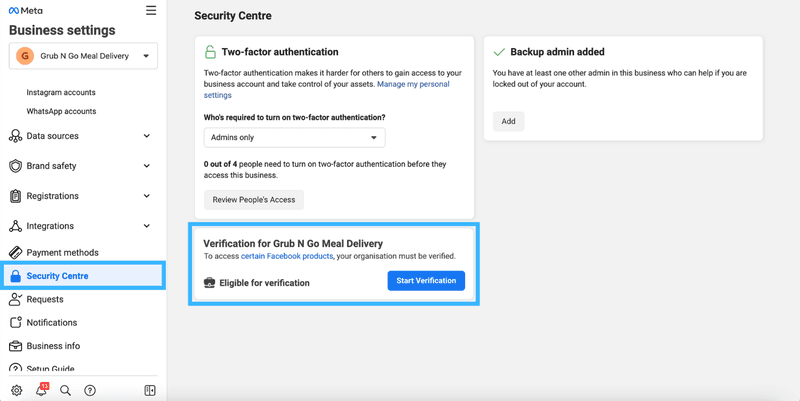Select Security Centre in sidebar
Screen dimensions: 800x401
click(83, 276)
